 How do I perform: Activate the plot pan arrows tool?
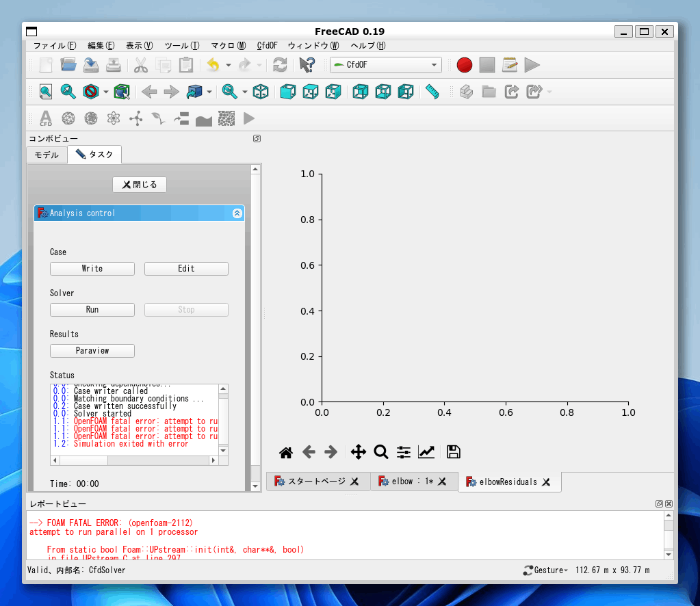[x=358, y=452]
